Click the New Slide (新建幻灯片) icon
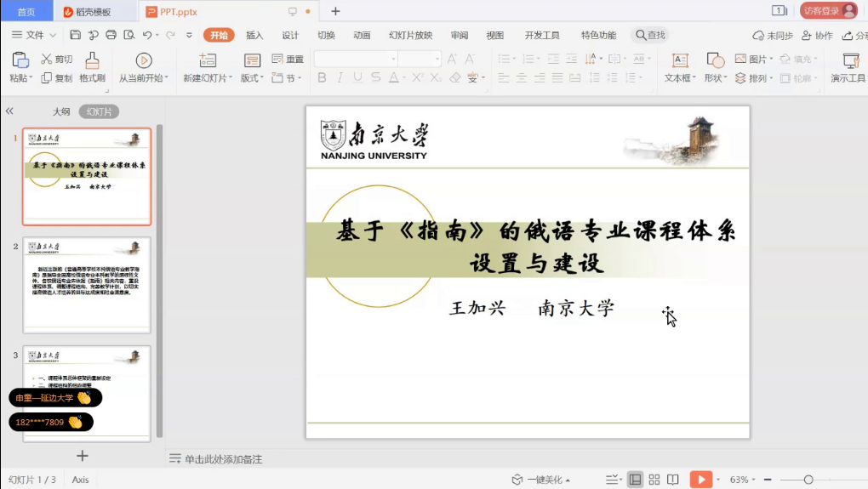 208,60
